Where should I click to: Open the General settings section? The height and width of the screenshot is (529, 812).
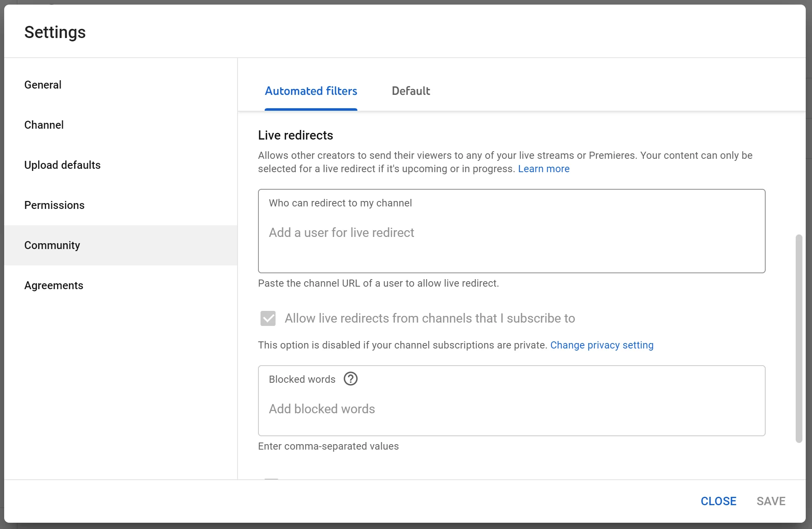[x=121, y=85]
